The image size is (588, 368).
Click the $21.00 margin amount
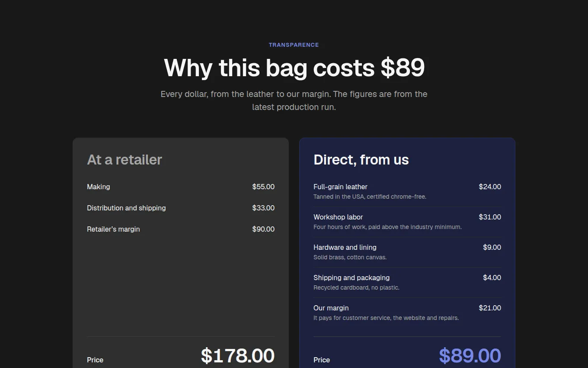coord(490,308)
